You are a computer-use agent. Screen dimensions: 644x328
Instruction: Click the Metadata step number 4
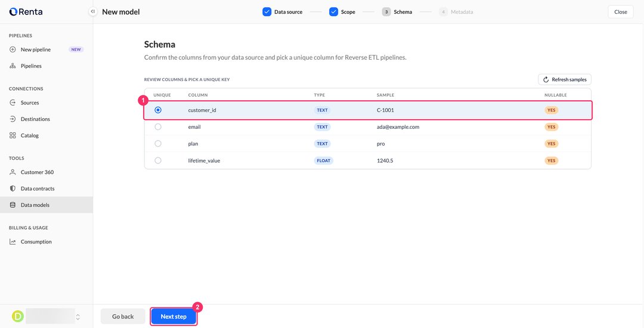tap(443, 12)
